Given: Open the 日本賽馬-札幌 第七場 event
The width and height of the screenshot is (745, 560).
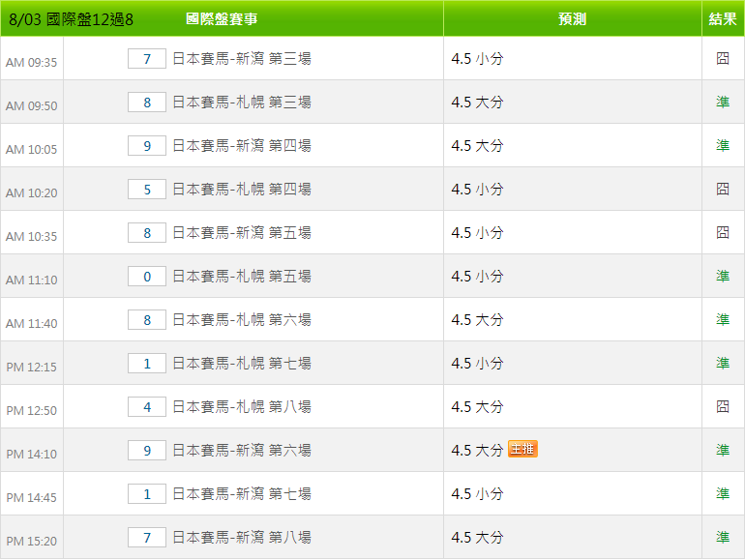Looking at the screenshot, I should pos(242,364).
